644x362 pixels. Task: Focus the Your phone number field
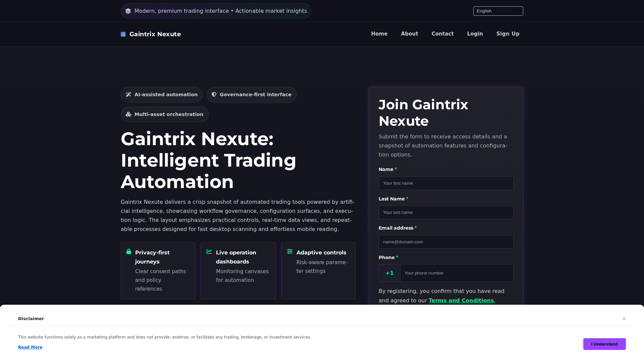(457, 273)
